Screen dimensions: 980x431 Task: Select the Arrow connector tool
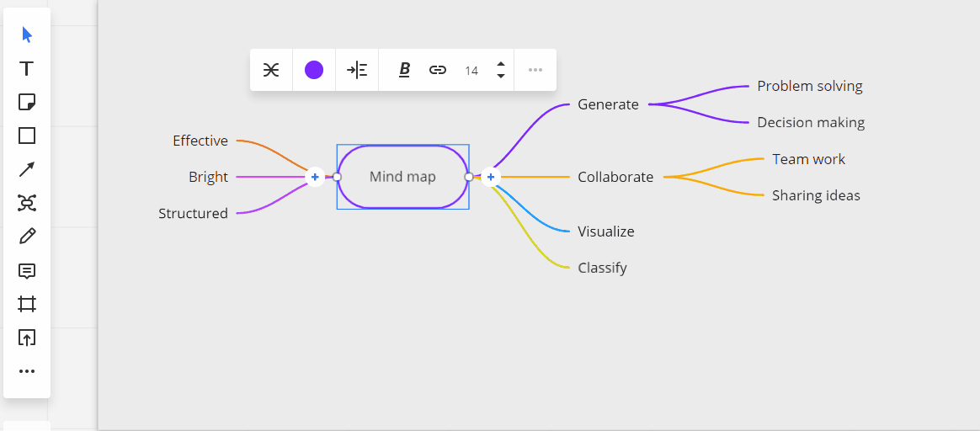(27, 169)
